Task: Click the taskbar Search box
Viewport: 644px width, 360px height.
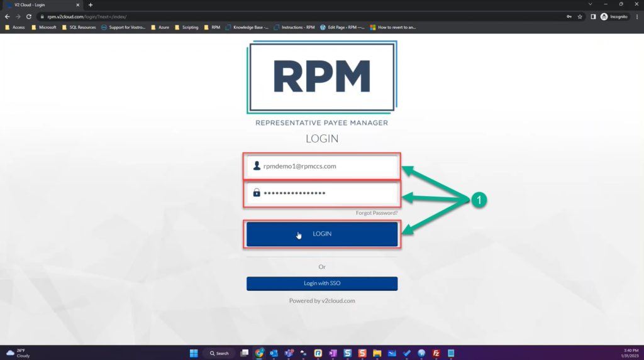Action: (x=219, y=353)
